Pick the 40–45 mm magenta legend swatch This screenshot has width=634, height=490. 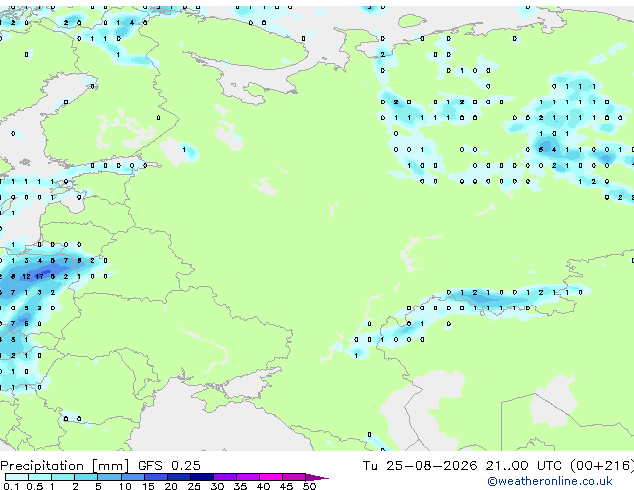[271, 477]
